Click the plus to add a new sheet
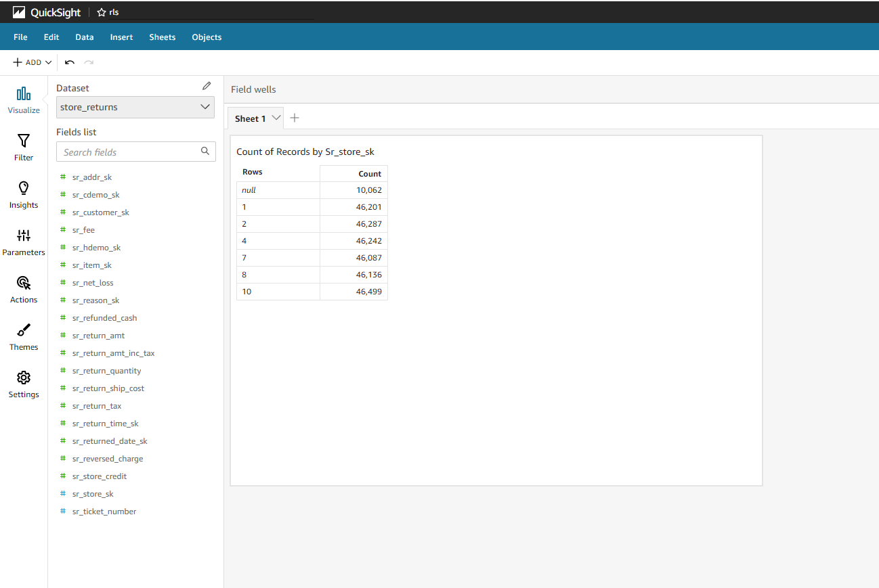This screenshot has height=588, width=879. point(295,118)
